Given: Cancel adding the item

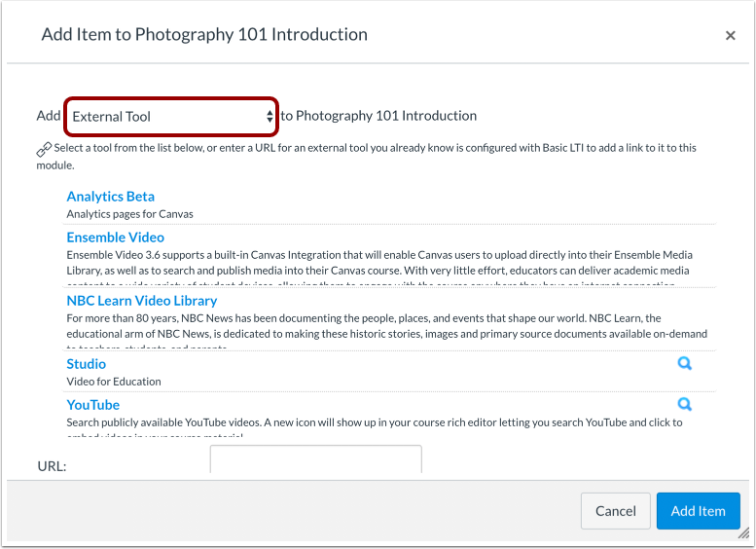Looking at the screenshot, I should coord(615,511).
